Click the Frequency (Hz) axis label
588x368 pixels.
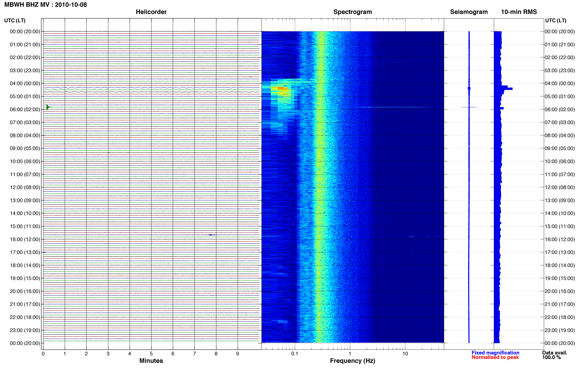pyautogui.click(x=352, y=361)
